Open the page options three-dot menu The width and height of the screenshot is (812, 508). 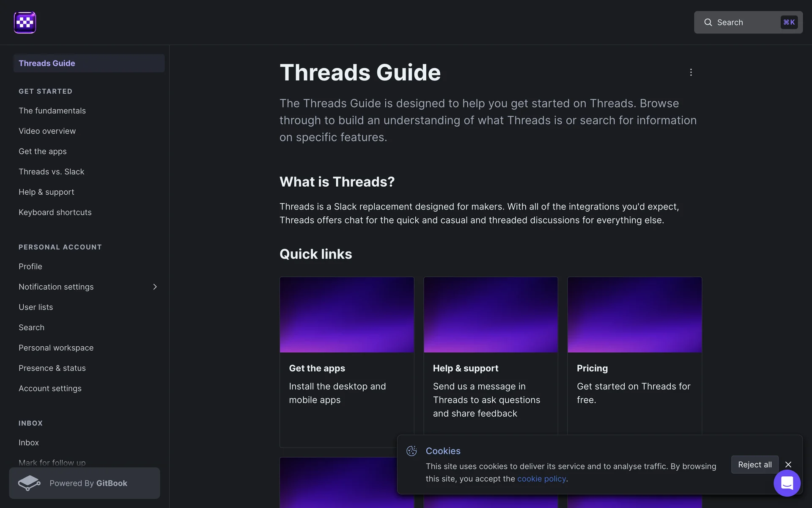[x=691, y=72]
